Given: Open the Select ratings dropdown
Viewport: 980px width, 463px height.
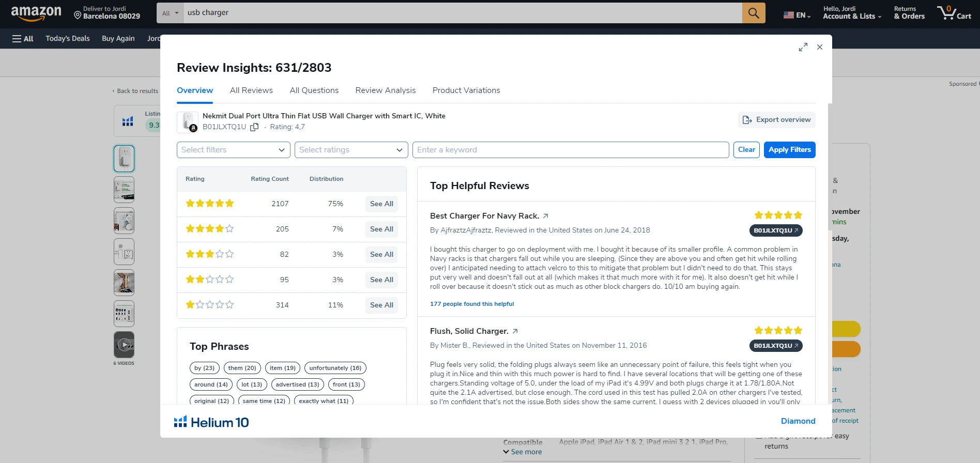Looking at the screenshot, I should point(351,150).
